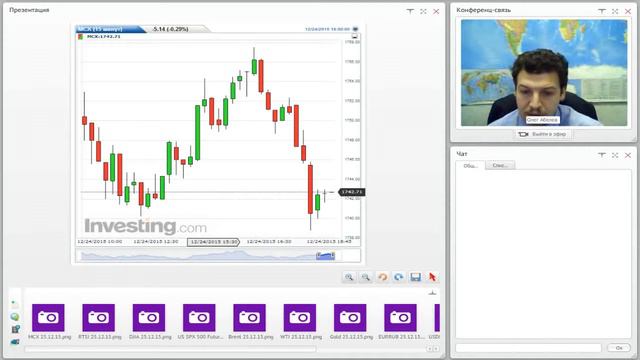Collapse the thumbnail strip with small arrow icon

tap(433, 293)
